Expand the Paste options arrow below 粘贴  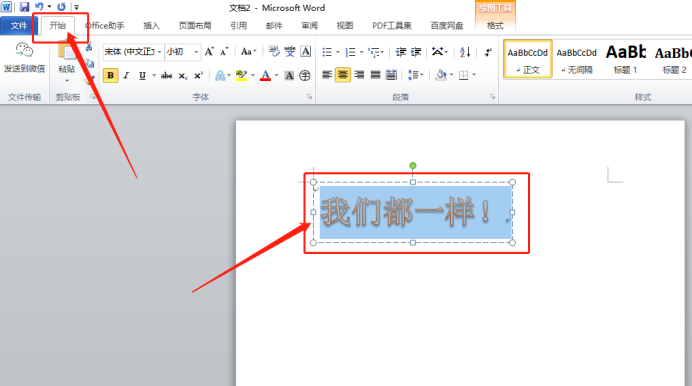[67, 81]
